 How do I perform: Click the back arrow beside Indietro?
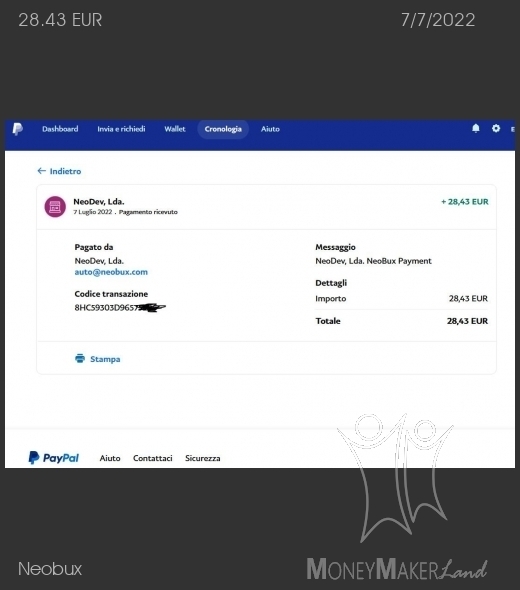pyautogui.click(x=41, y=171)
